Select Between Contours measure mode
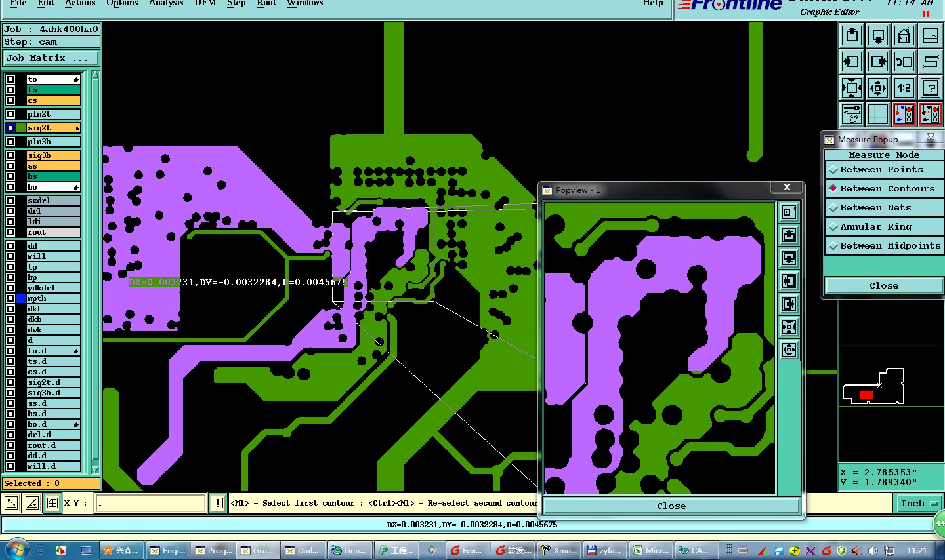This screenshot has width=945, height=560. (x=884, y=188)
